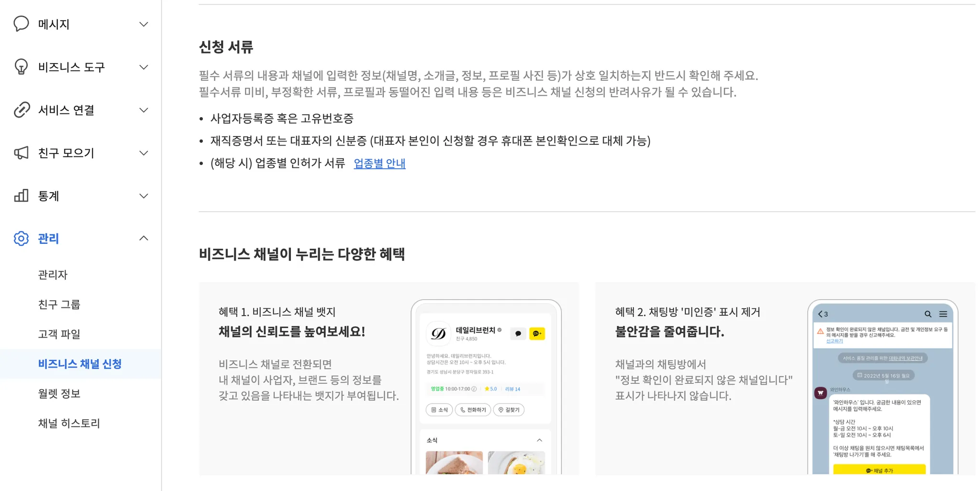Collapse the 관리 section chevron
This screenshot has height=491, width=980.
point(144,238)
